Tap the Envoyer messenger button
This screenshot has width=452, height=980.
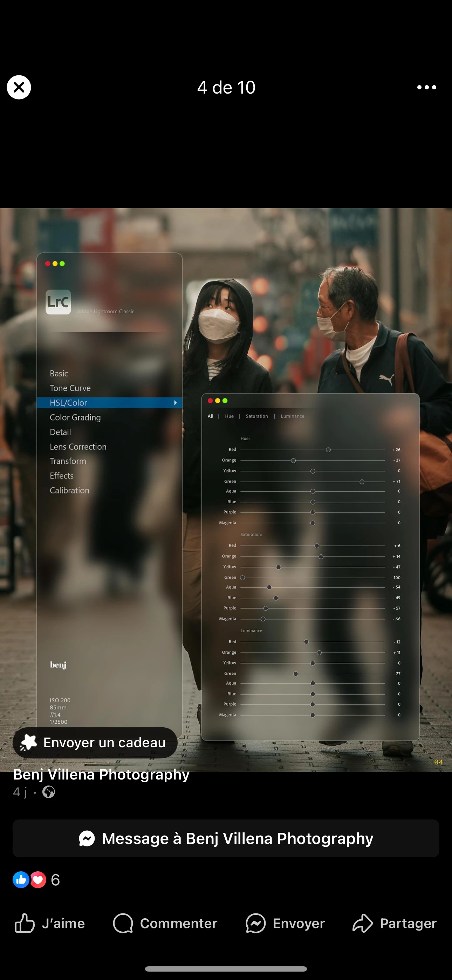tap(285, 923)
